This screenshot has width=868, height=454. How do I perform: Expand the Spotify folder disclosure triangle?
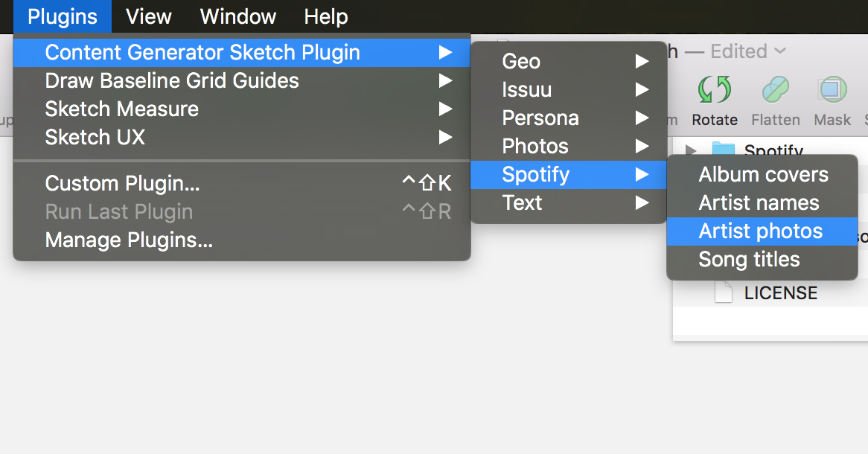point(690,149)
